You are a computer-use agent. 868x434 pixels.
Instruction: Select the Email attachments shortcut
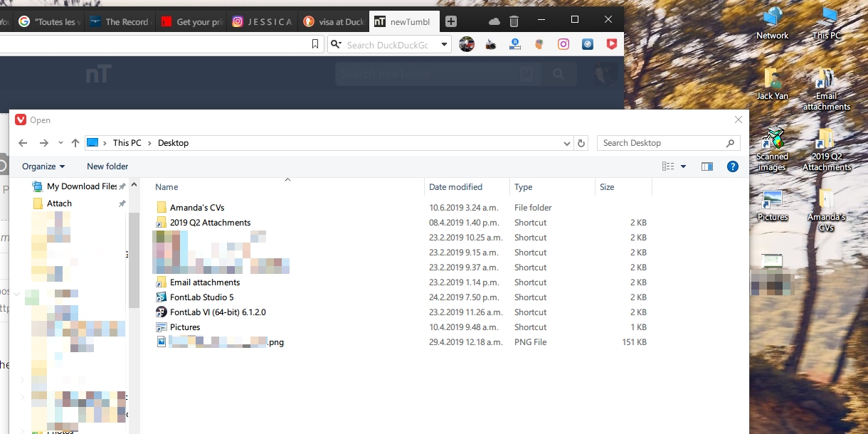click(204, 282)
